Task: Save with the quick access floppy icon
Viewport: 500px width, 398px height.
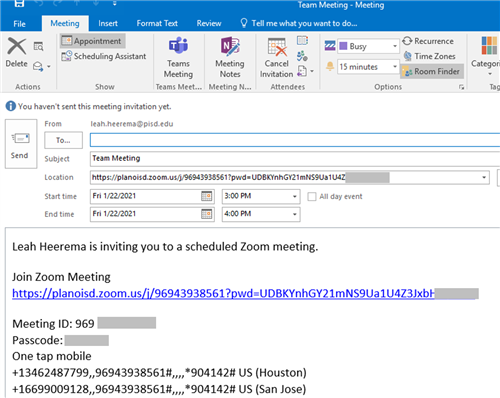Action: coord(19,3)
